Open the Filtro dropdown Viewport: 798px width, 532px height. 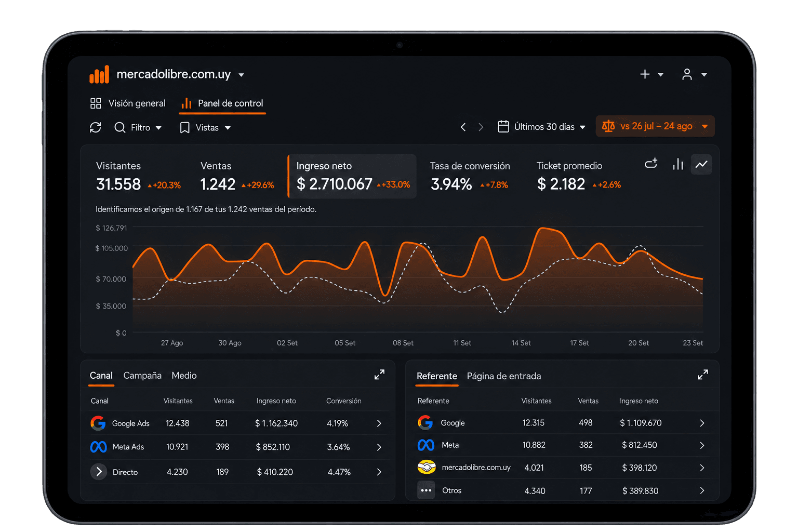138,127
